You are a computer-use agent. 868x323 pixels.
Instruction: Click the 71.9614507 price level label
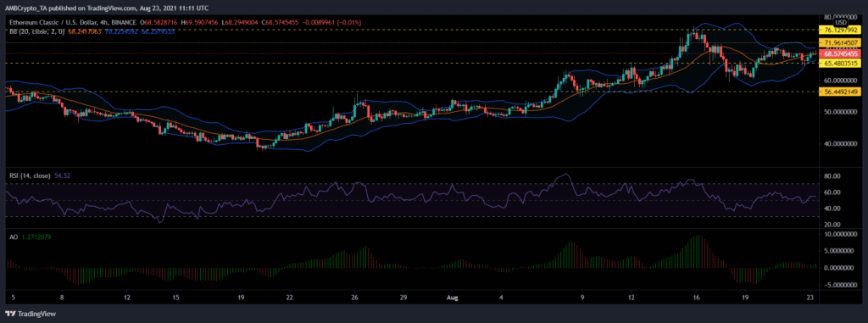841,42
